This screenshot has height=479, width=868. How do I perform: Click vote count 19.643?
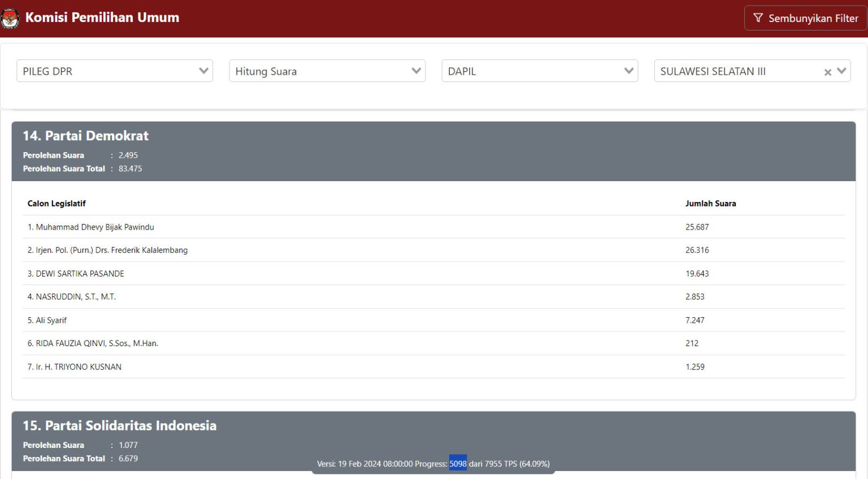point(697,273)
